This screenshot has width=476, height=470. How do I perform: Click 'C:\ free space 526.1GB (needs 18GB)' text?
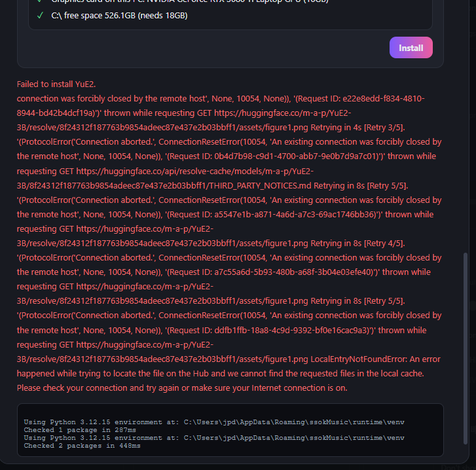point(119,16)
